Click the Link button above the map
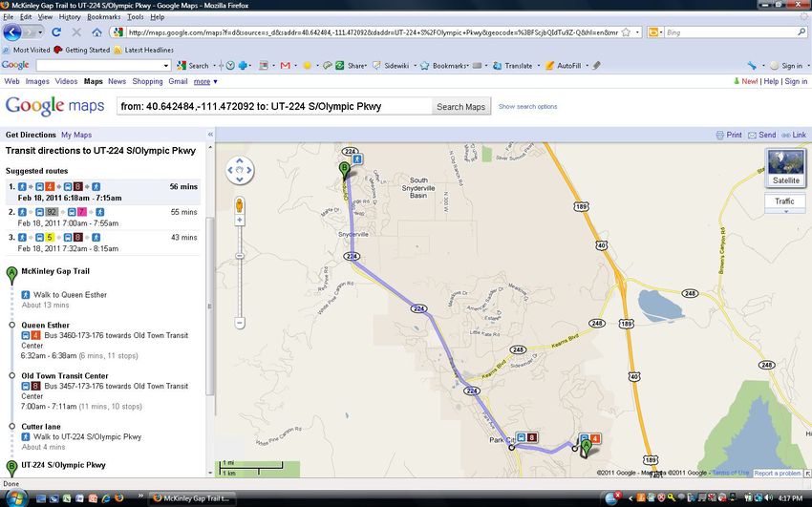 pyautogui.click(x=794, y=135)
